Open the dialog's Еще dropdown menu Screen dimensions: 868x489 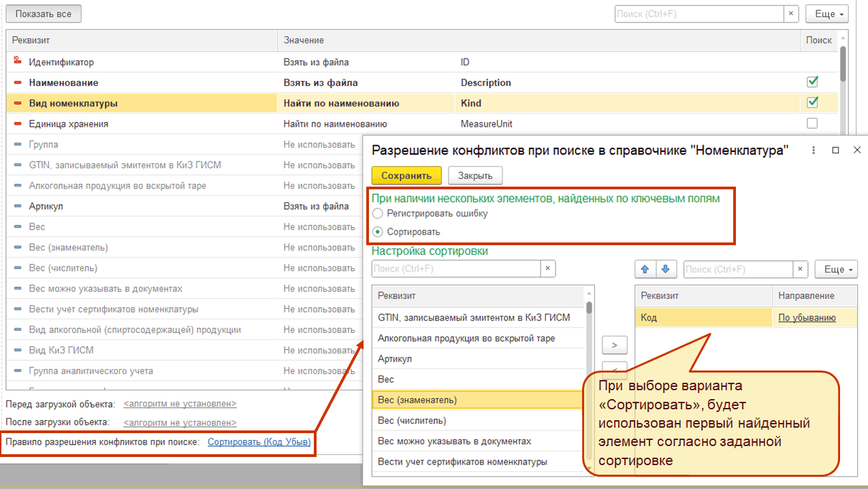point(836,269)
